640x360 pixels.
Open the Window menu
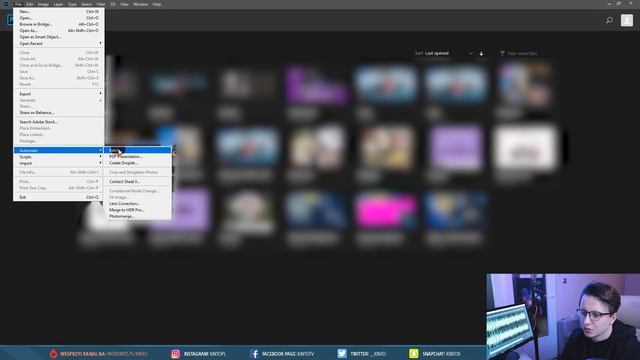pyautogui.click(x=141, y=4)
